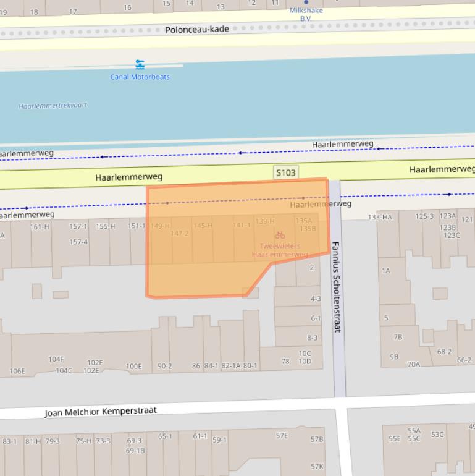Click house number 90-2
The image size is (475, 476).
pos(165,366)
